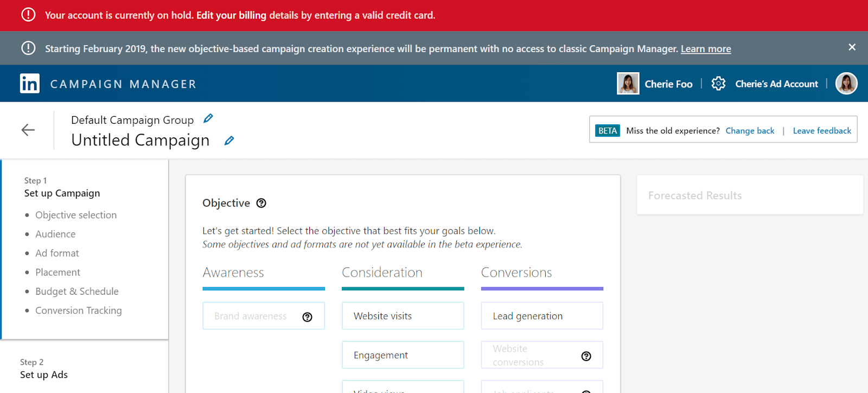Open help icon beside Website conversions
This screenshot has width=868, height=393.
coord(586,356)
